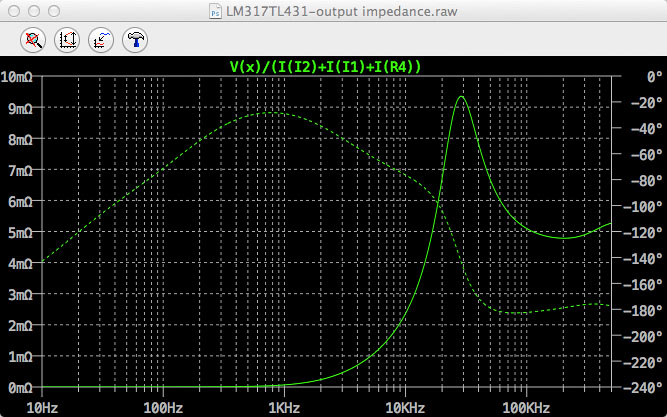Click the 4mΩ left axis label
667x417 pixels.
[20, 264]
